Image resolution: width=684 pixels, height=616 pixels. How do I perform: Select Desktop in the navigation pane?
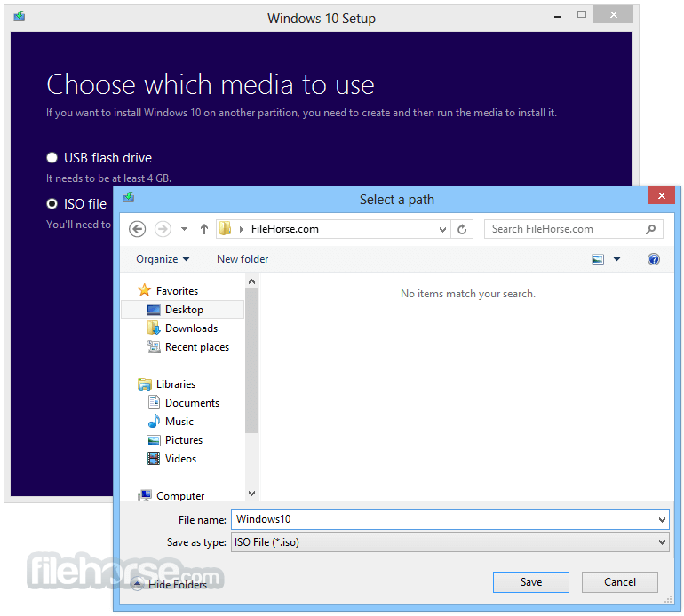coord(182,310)
